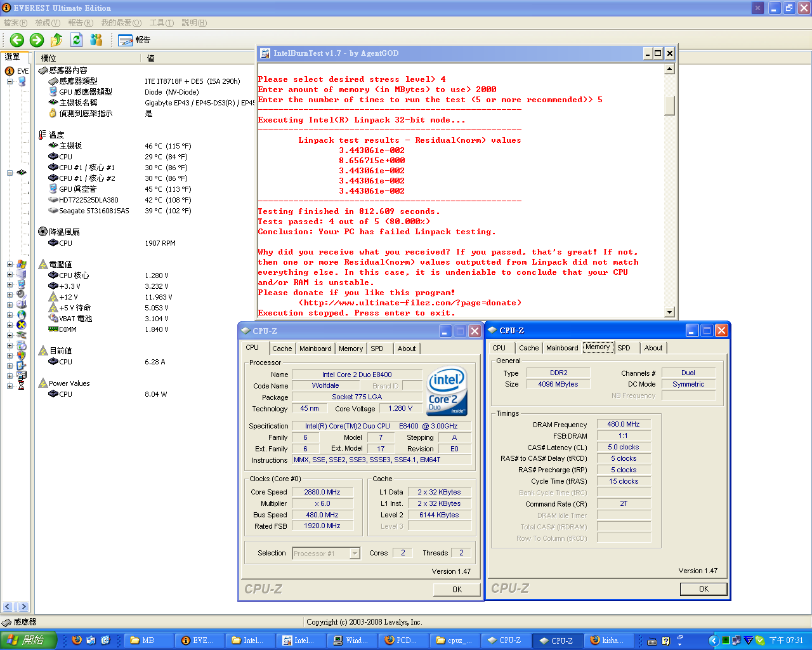Open CPU tab in the right CPU-Z window
The height and width of the screenshot is (650, 812).
click(x=499, y=348)
